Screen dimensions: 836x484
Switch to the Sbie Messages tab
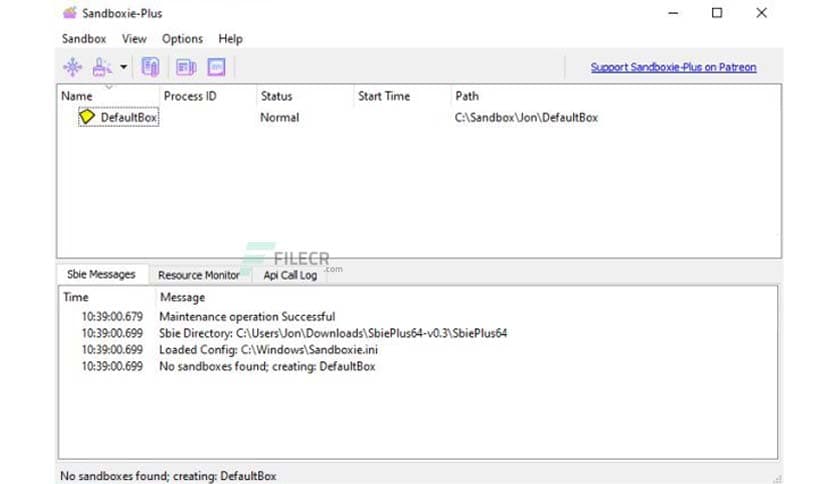pos(101,275)
